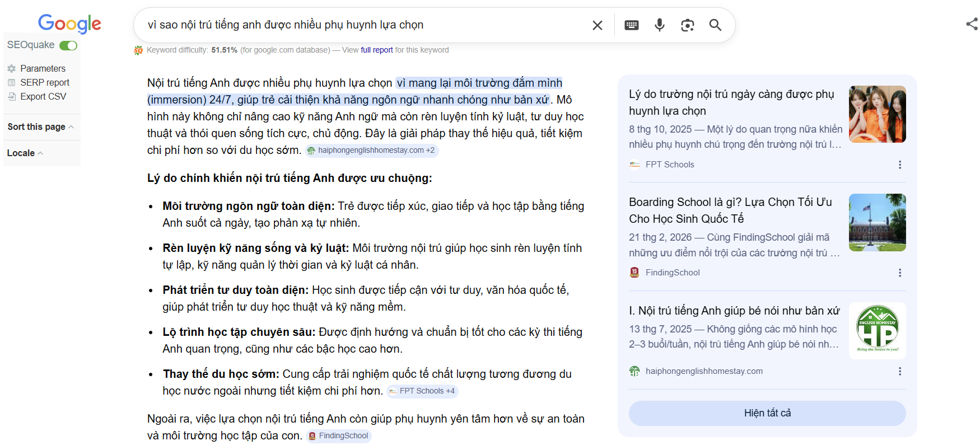Submit search with magnifying glass icon

(715, 25)
